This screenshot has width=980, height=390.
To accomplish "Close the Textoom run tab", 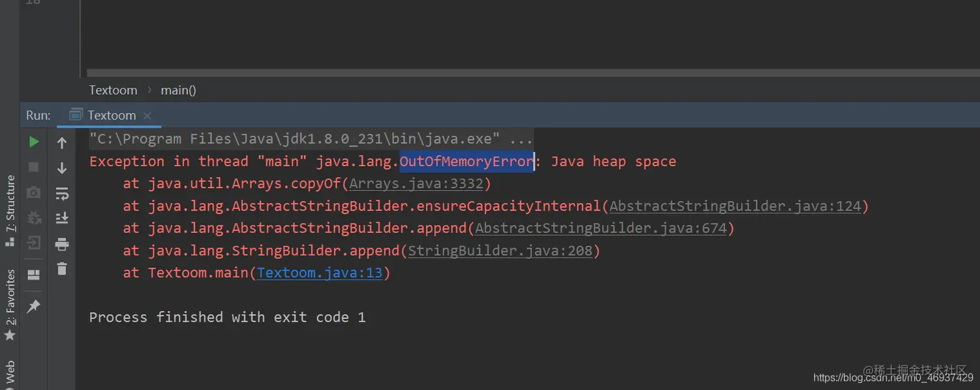I will pos(147,116).
